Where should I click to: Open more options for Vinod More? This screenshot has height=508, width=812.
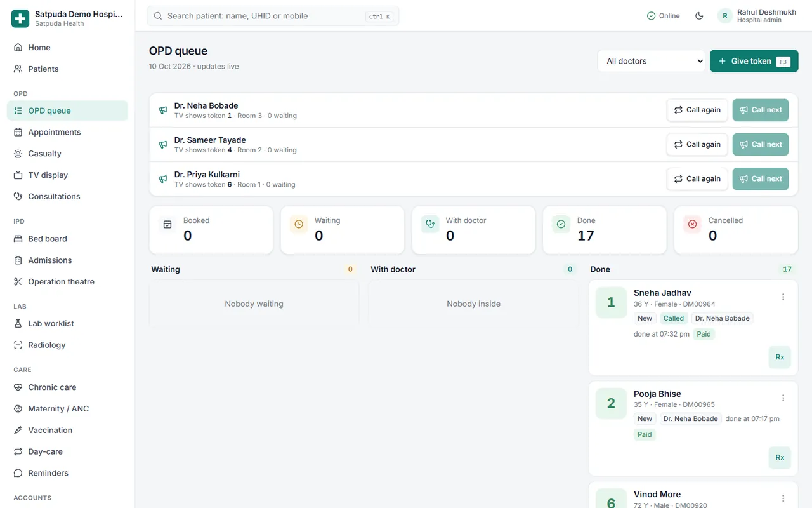(783, 498)
